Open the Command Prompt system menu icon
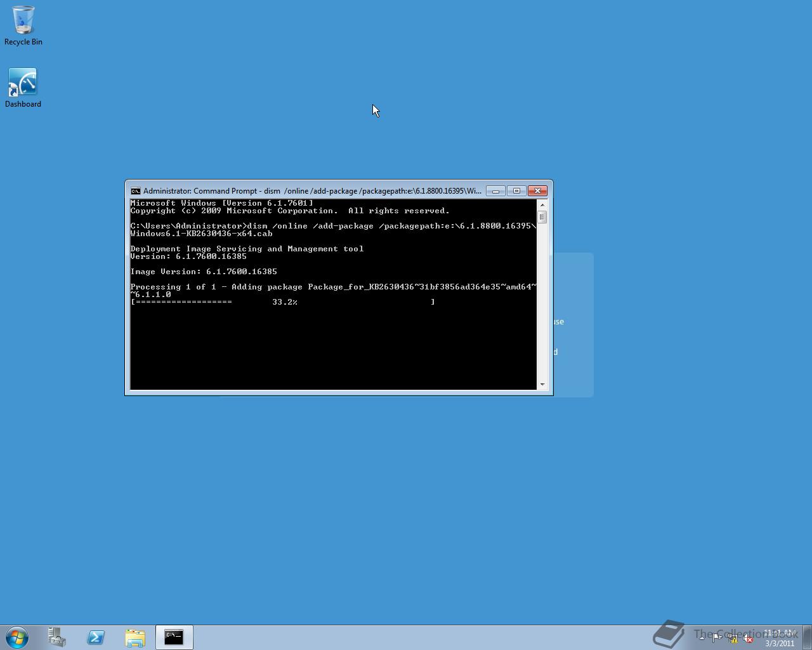The height and width of the screenshot is (650, 812). pos(136,190)
